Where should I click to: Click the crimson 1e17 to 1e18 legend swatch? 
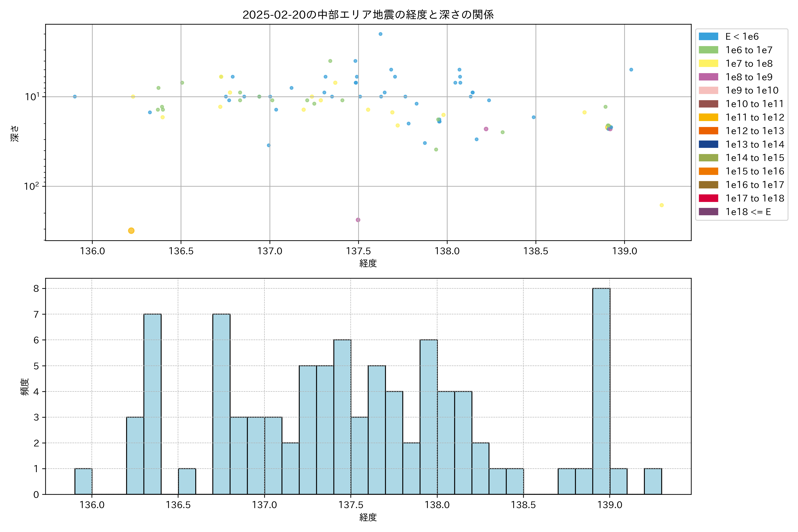(x=708, y=198)
